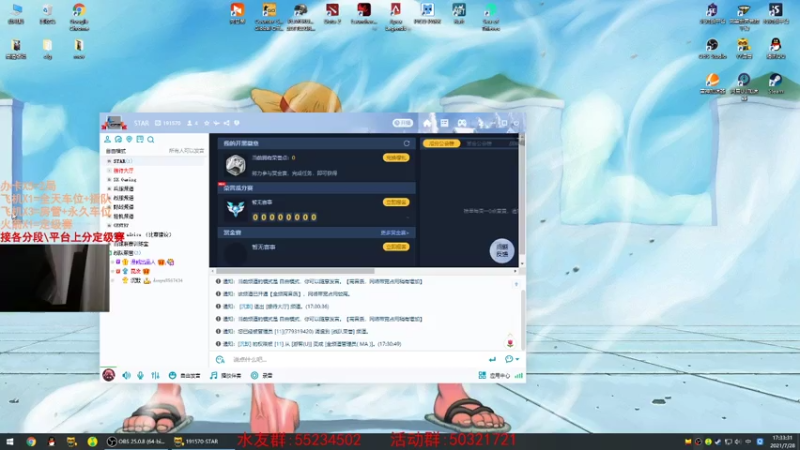
Task: Share the channel using the share icon
Action: coord(227,123)
